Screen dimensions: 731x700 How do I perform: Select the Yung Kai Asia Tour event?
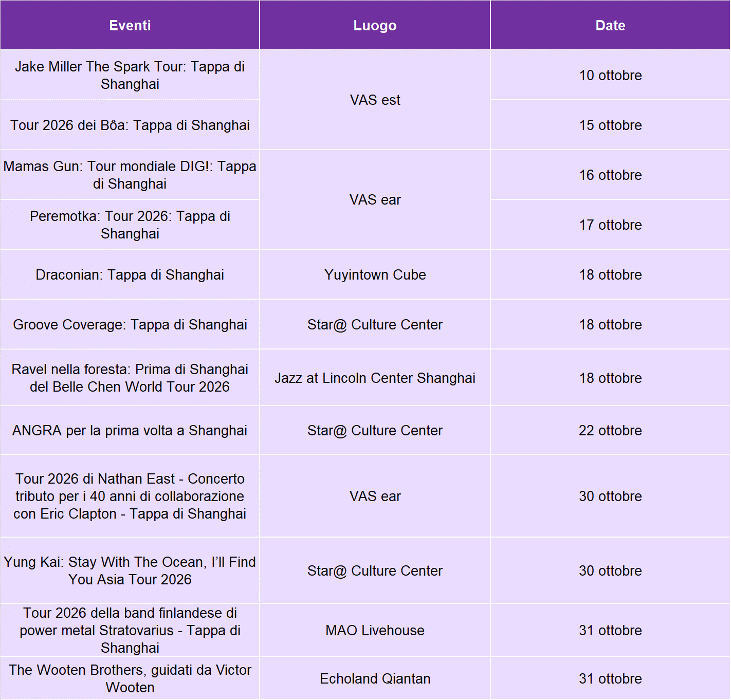[x=130, y=570]
